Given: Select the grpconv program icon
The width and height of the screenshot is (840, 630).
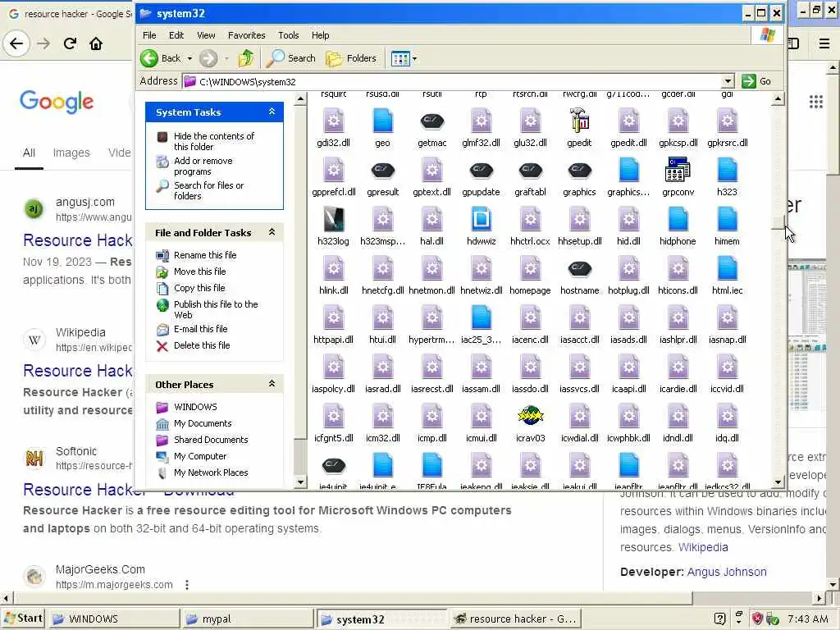Looking at the screenshot, I should 678,170.
